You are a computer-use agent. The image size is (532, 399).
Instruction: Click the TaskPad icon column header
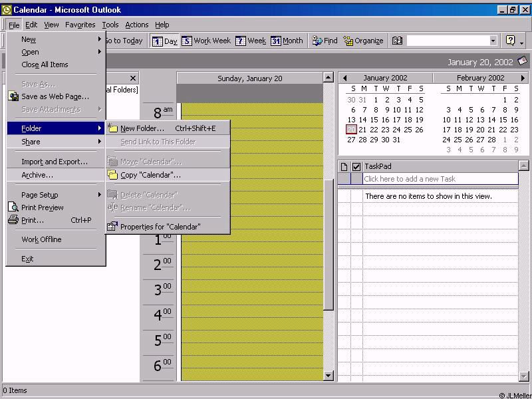(x=344, y=166)
